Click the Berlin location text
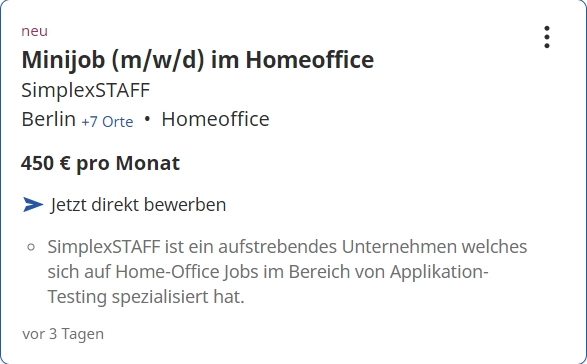 49,119
